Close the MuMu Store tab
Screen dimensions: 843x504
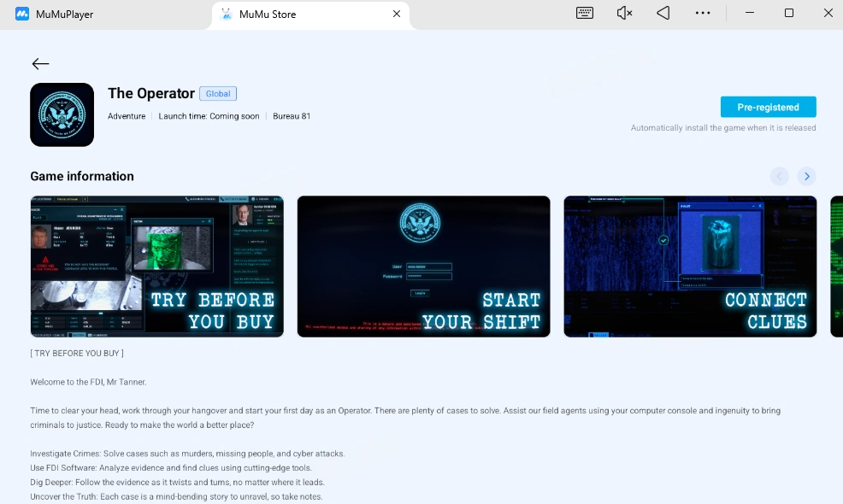pos(397,14)
